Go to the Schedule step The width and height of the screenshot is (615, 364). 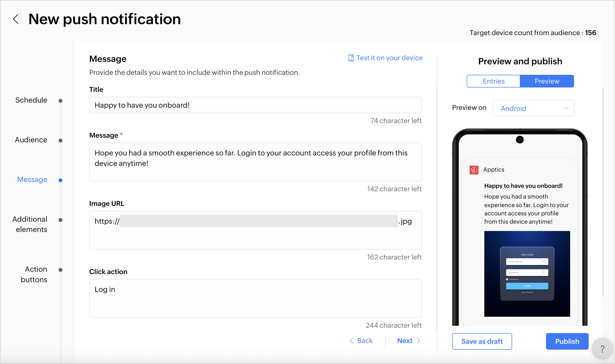click(31, 100)
